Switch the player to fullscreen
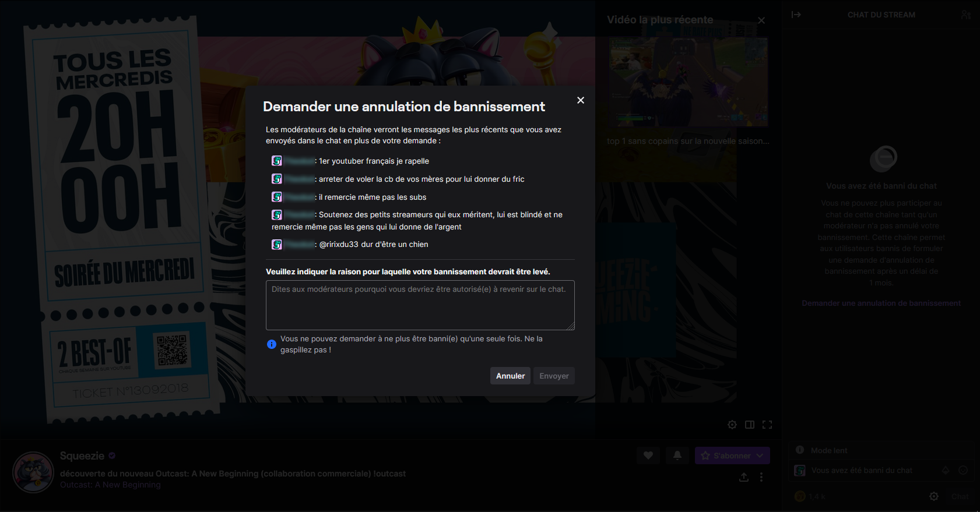The height and width of the screenshot is (512, 980). [x=767, y=425]
